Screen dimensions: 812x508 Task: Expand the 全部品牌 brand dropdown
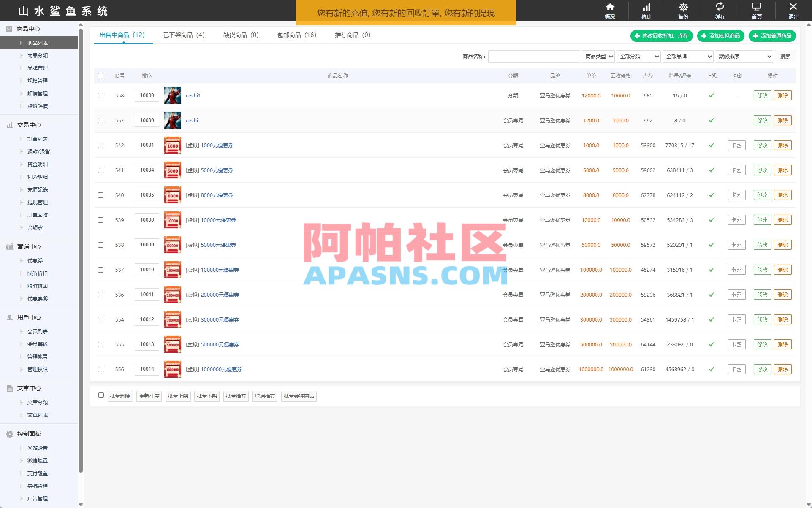pos(687,56)
